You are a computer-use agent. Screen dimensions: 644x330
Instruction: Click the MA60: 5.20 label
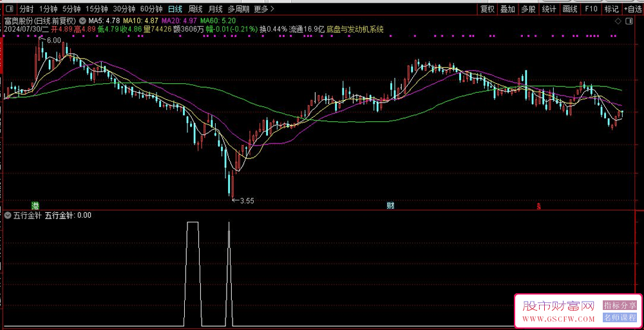[x=218, y=21]
